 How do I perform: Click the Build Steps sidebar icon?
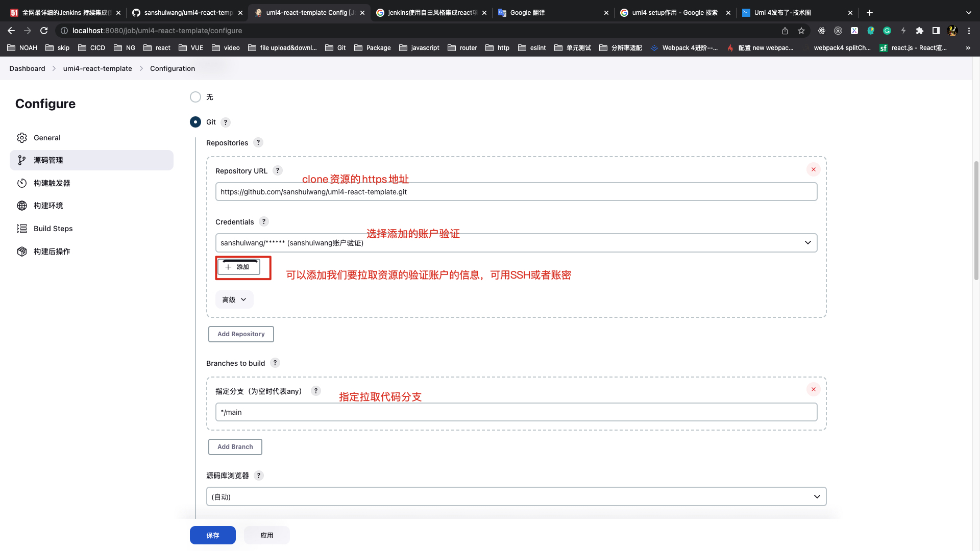pyautogui.click(x=21, y=228)
